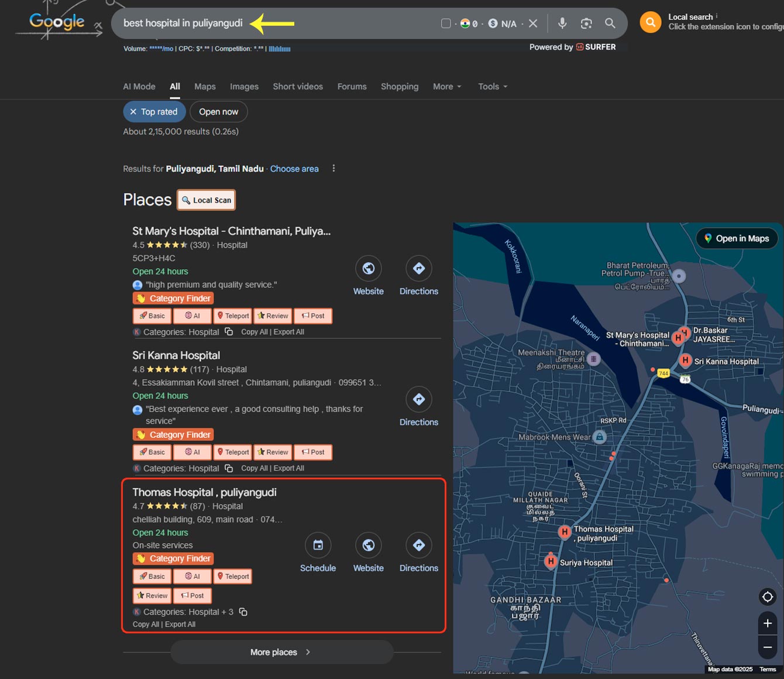Click Schedule icon for Thomas Hospital

[318, 546]
